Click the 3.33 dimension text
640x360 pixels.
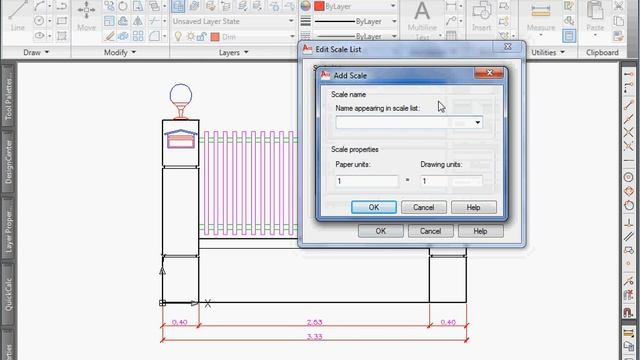tap(314, 337)
